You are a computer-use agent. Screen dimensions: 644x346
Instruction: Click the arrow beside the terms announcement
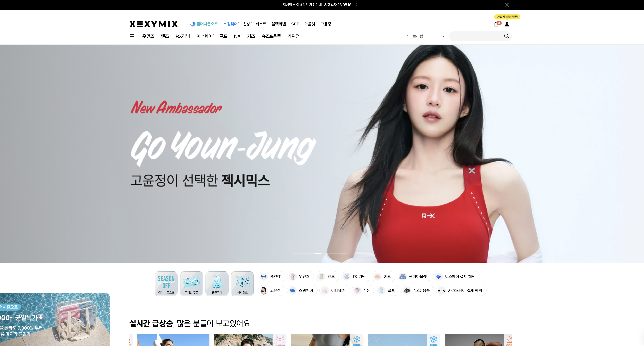pyautogui.click(x=357, y=5)
